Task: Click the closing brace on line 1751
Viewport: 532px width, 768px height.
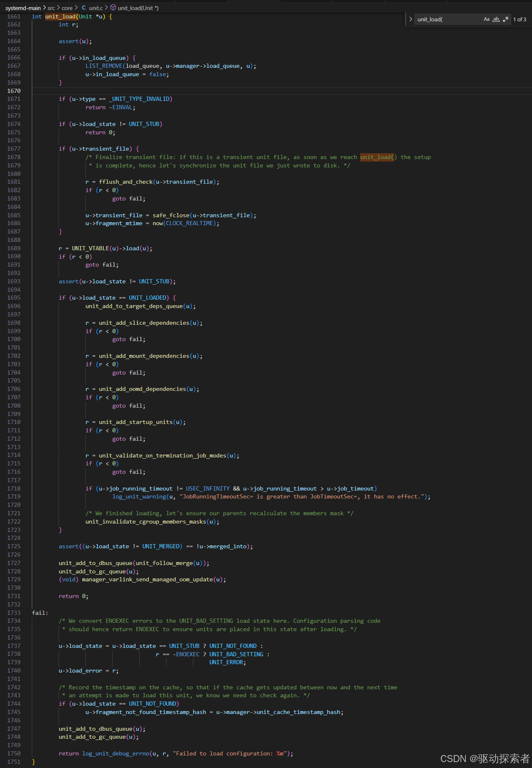Action: (x=33, y=762)
